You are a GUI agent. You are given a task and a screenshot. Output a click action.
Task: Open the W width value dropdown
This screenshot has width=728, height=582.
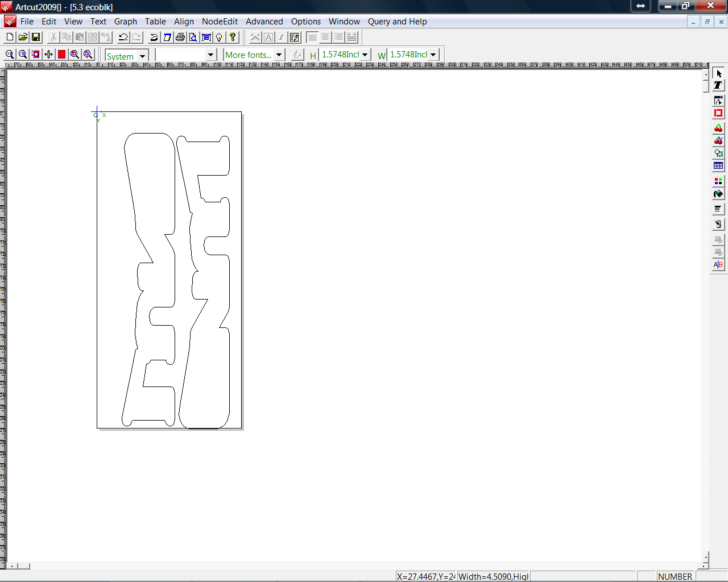[x=433, y=55]
